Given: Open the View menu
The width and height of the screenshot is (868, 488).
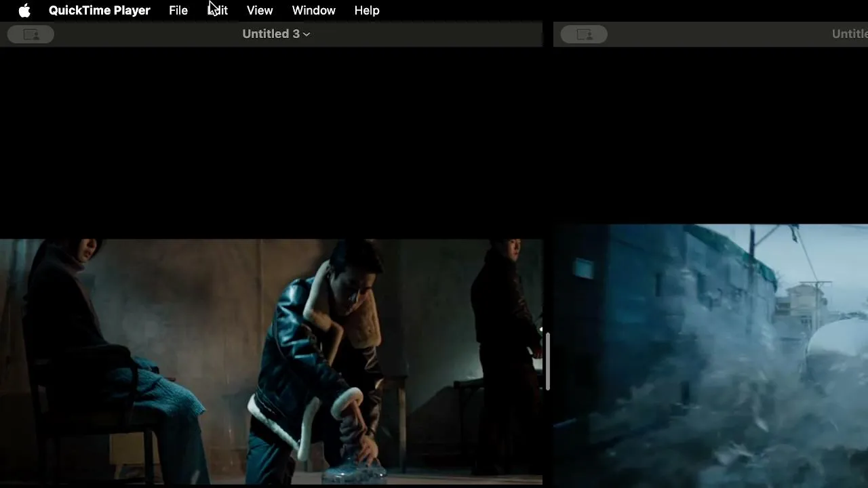Looking at the screenshot, I should (x=260, y=11).
